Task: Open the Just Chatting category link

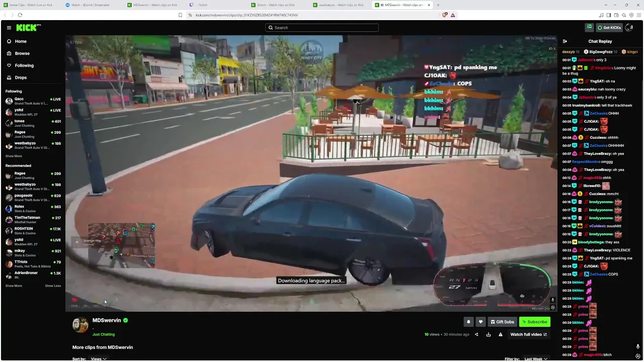Action: [x=104, y=334]
